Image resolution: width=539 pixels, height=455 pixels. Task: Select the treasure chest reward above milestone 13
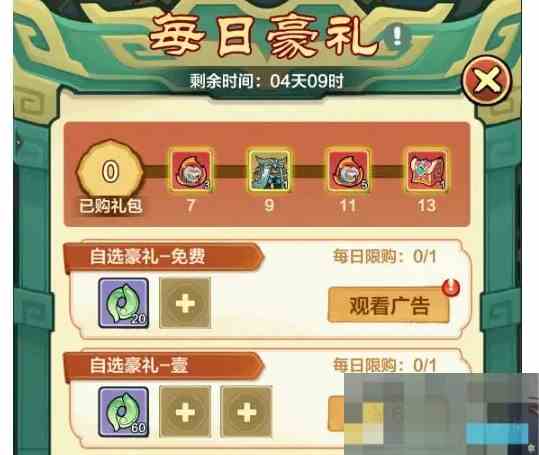[x=427, y=171]
